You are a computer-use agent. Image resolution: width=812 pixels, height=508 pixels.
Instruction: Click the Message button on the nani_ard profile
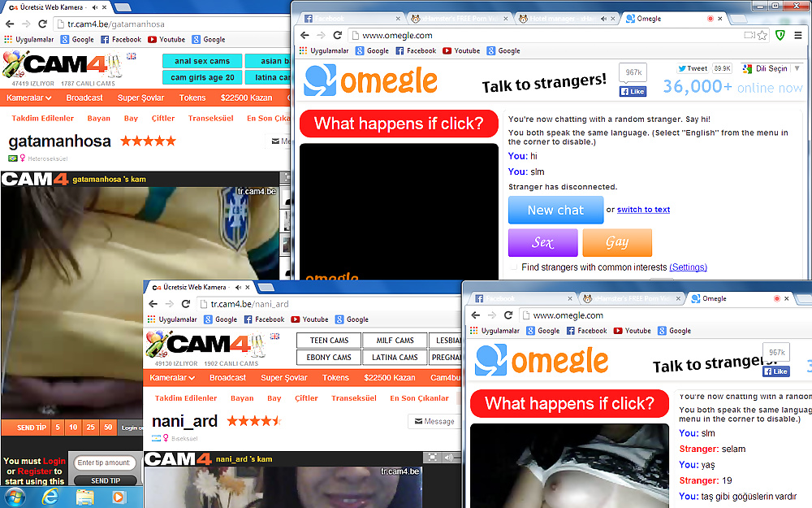[433, 421]
